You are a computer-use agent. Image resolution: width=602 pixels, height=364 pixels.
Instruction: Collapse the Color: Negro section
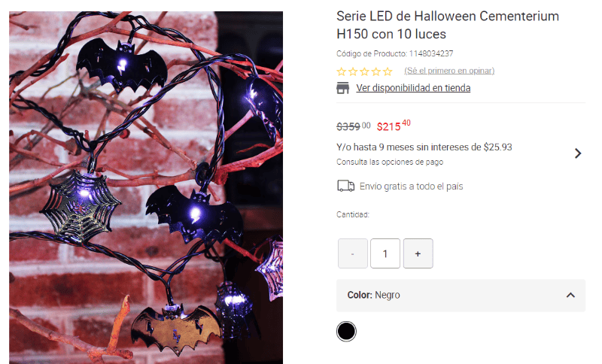(461, 296)
